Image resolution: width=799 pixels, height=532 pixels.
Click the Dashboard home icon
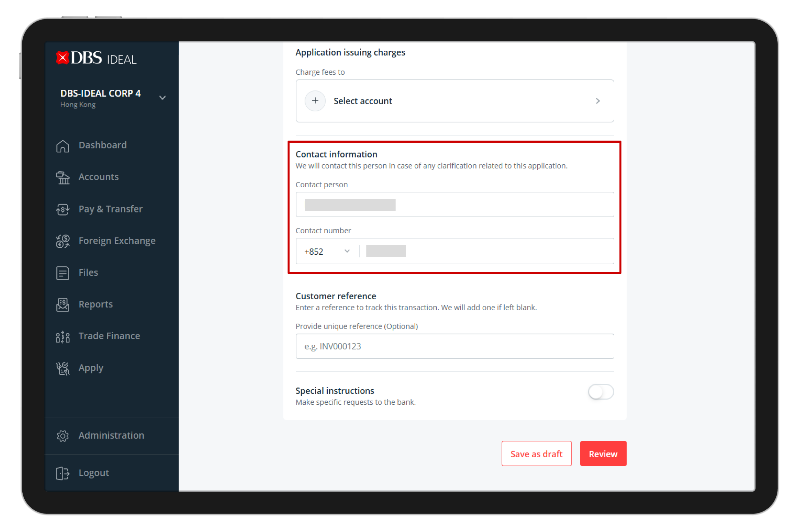coord(63,146)
